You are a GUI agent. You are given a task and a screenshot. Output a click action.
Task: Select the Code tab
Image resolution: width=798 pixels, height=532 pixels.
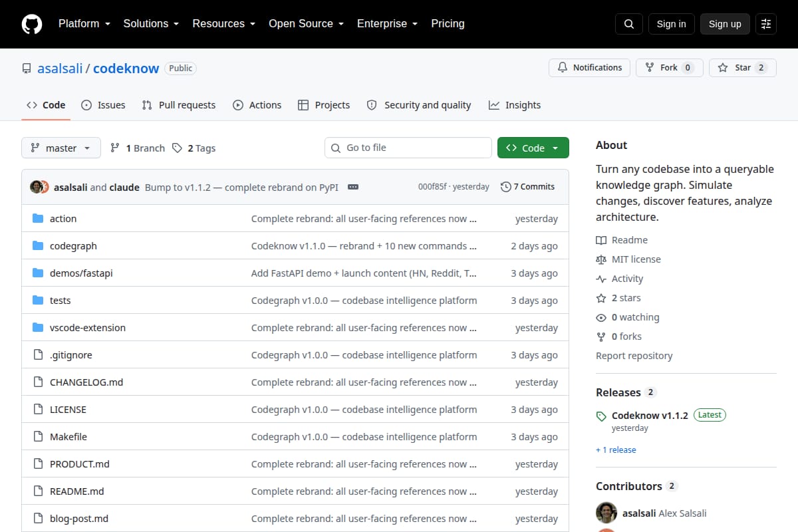tap(46, 105)
